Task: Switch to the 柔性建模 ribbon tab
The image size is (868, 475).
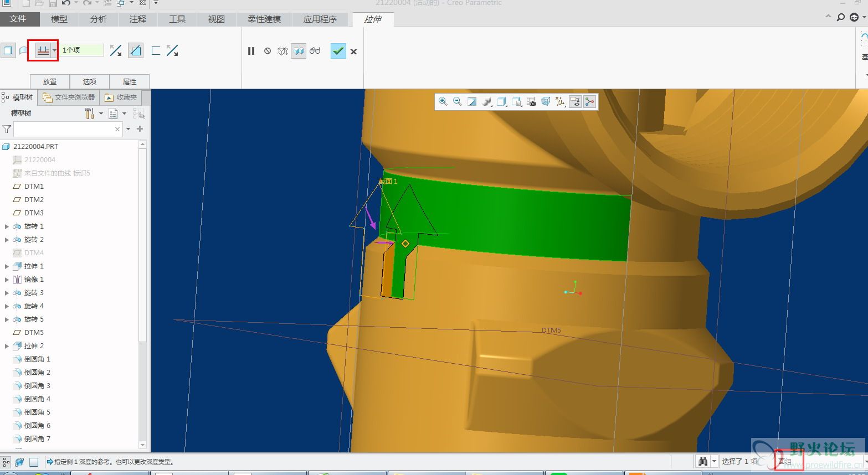Action: [x=264, y=19]
